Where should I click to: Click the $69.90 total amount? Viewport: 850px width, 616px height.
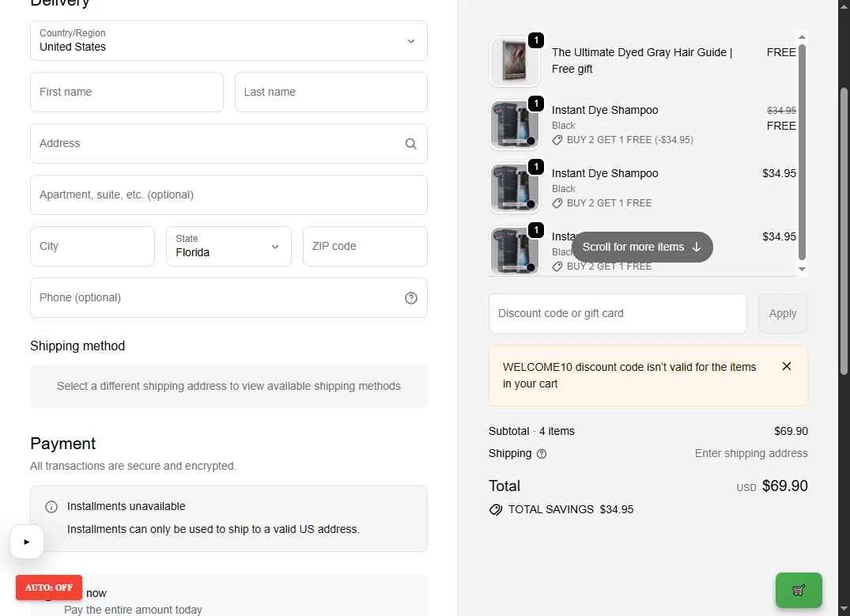point(784,486)
